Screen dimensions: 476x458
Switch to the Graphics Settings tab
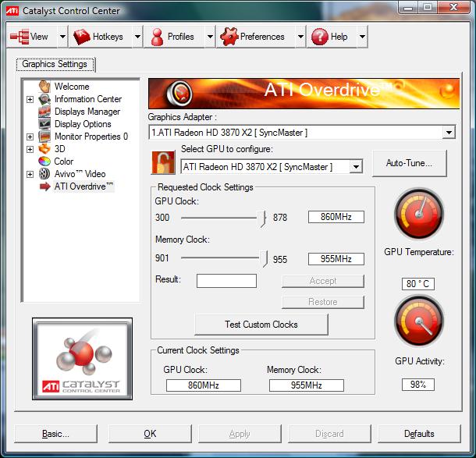55,64
